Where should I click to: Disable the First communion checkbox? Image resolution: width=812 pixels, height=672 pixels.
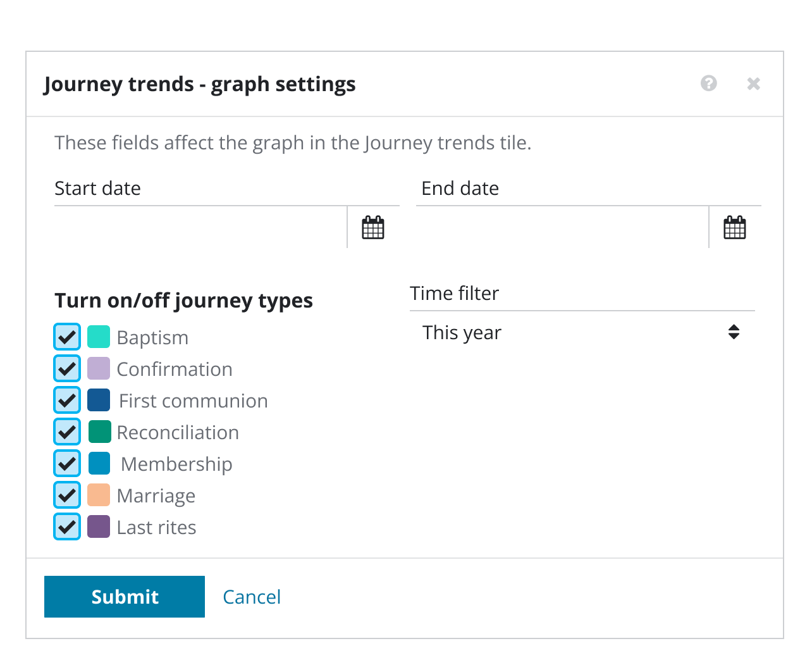(x=67, y=400)
